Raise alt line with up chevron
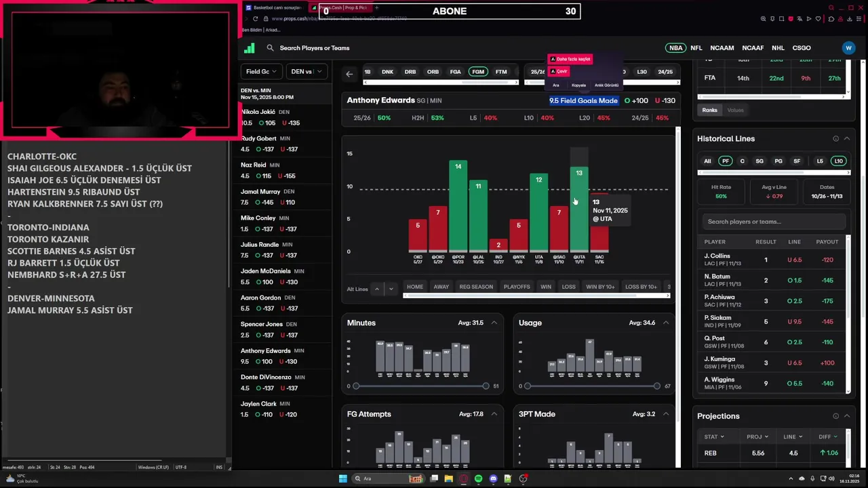The height and width of the screenshot is (488, 868). coord(377,289)
